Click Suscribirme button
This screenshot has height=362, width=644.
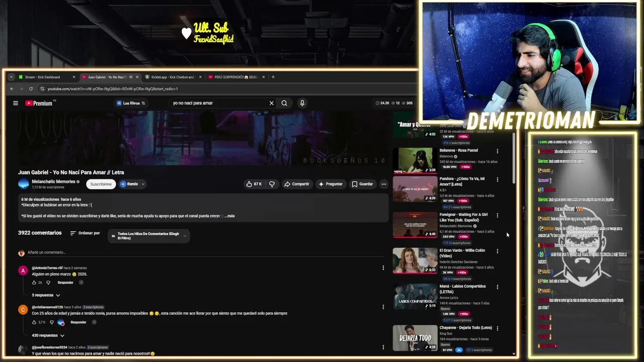point(101,184)
